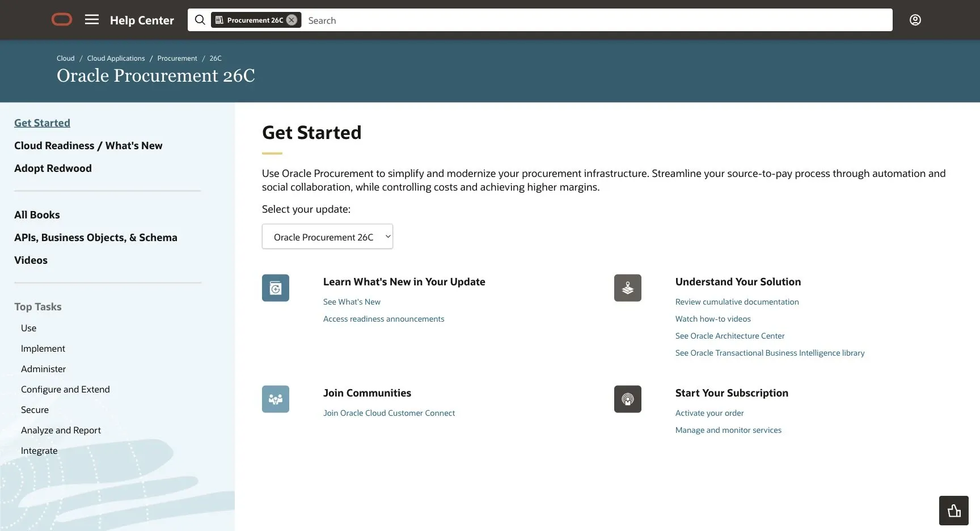Select the Secure top task
This screenshot has height=531, width=980.
[35, 410]
